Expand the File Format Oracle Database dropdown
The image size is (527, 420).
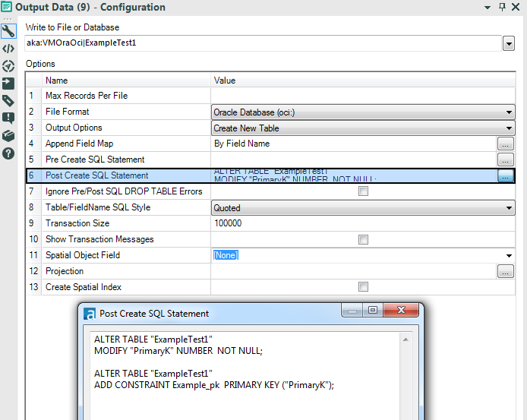click(509, 112)
